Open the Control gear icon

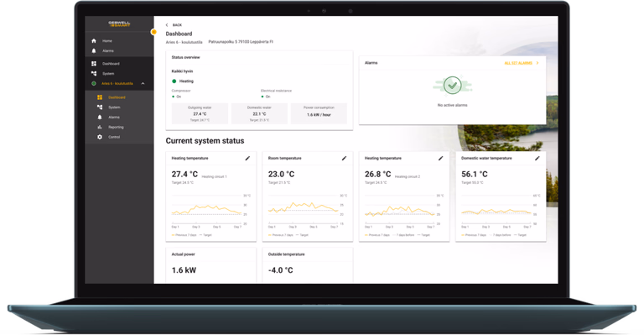pos(100,137)
